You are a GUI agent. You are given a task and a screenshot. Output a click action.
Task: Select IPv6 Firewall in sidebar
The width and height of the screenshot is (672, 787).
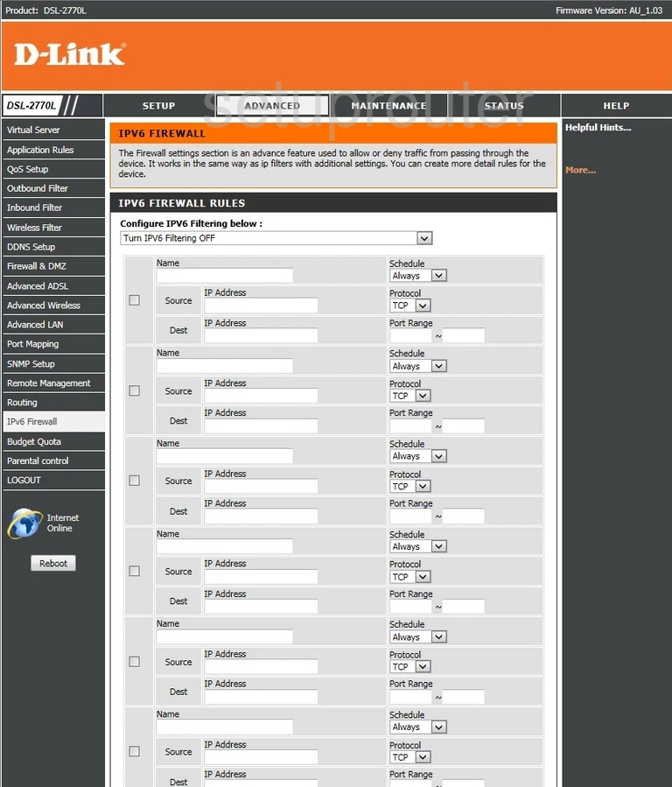53,422
